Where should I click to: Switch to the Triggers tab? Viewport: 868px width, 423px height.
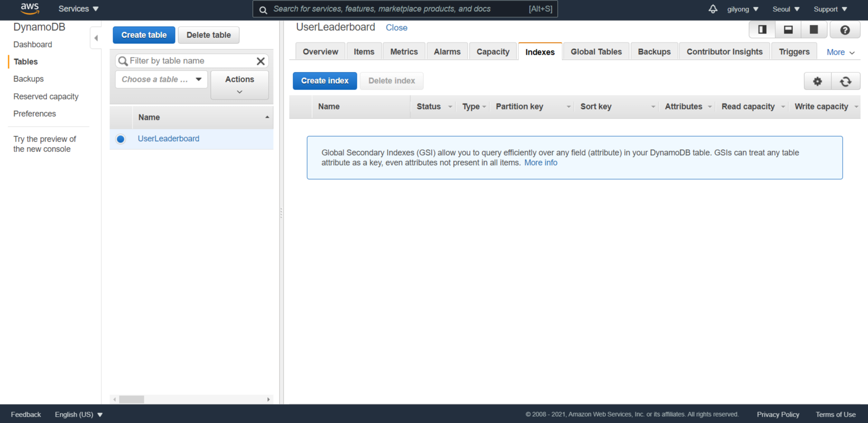click(794, 52)
